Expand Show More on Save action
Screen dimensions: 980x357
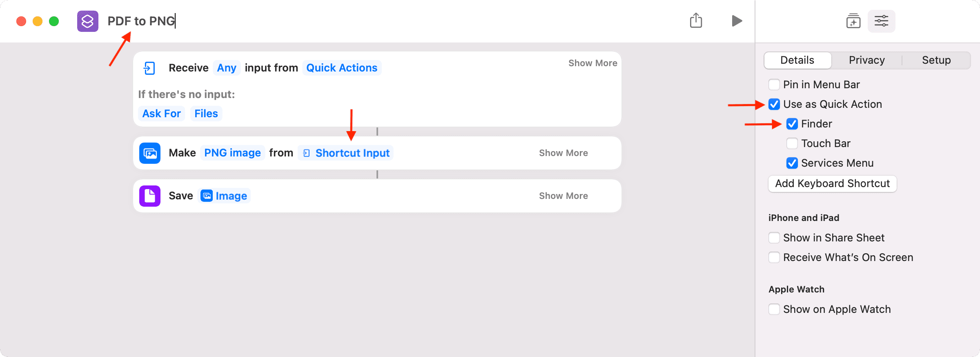pos(563,196)
